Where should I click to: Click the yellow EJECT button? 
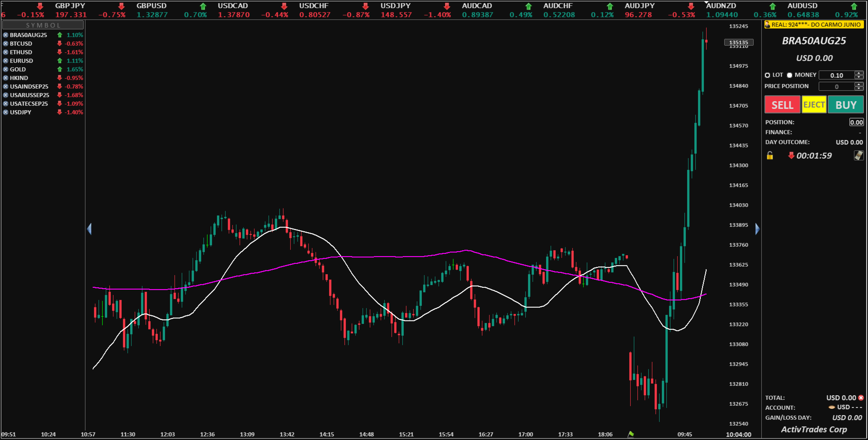point(814,105)
